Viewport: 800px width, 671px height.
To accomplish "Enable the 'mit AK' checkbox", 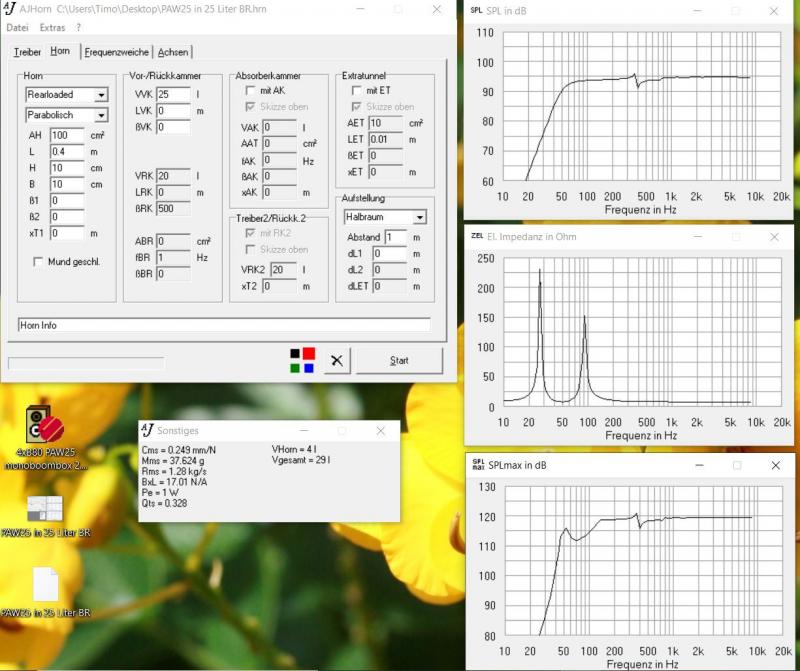I will point(251,91).
